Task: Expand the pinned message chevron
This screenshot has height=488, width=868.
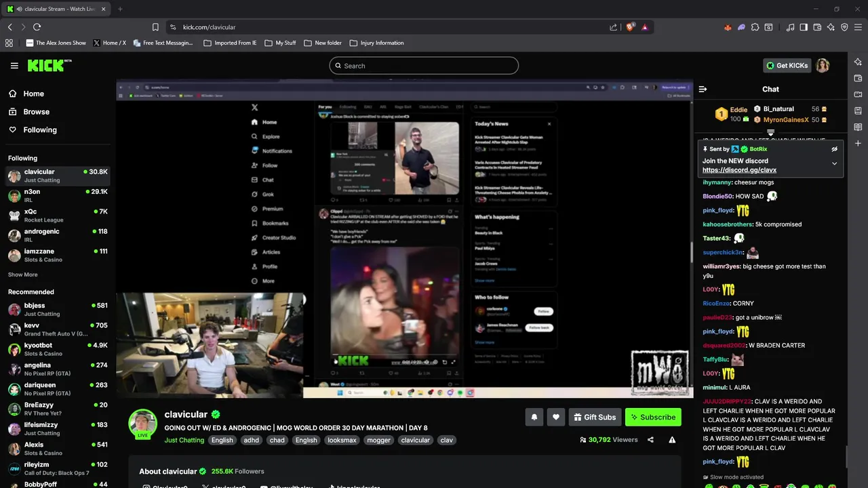Action: point(835,163)
